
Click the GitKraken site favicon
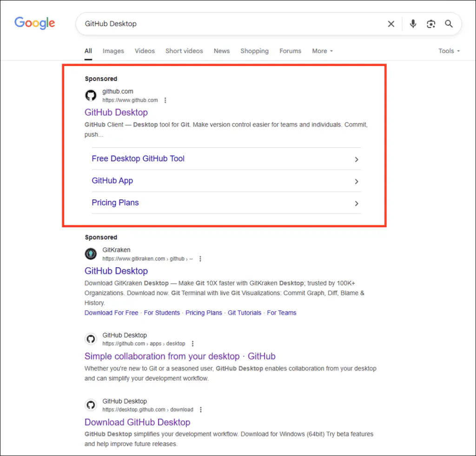[91, 254]
